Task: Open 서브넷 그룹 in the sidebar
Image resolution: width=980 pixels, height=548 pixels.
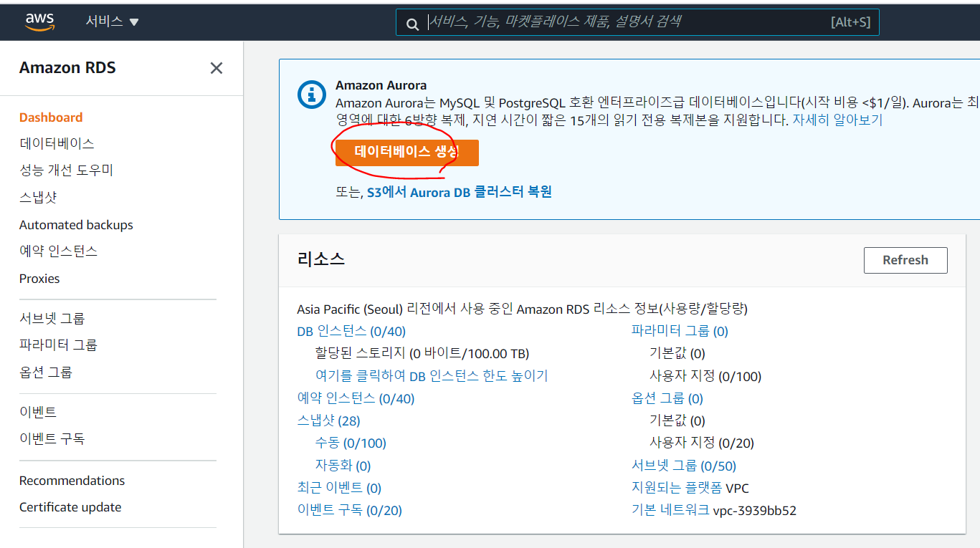Action: pos(52,319)
